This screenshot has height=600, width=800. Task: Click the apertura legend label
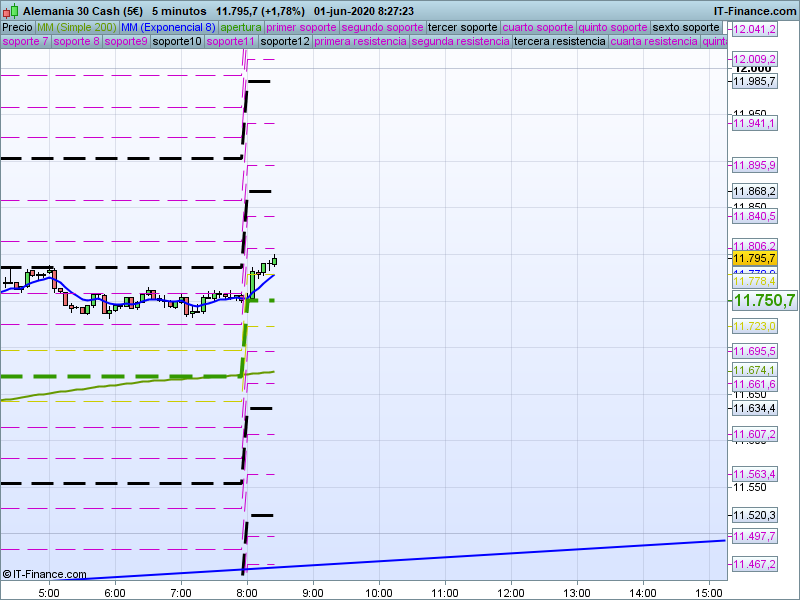[x=241, y=27]
